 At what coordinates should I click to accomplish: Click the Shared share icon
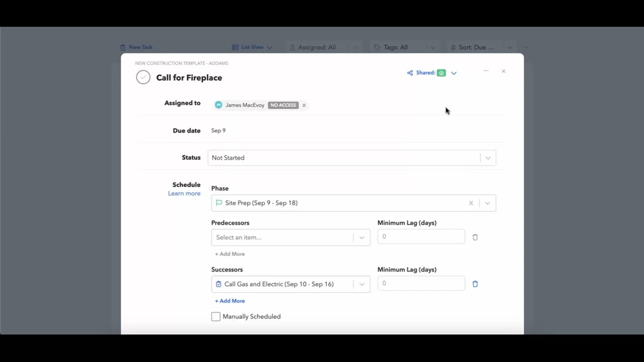410,73
